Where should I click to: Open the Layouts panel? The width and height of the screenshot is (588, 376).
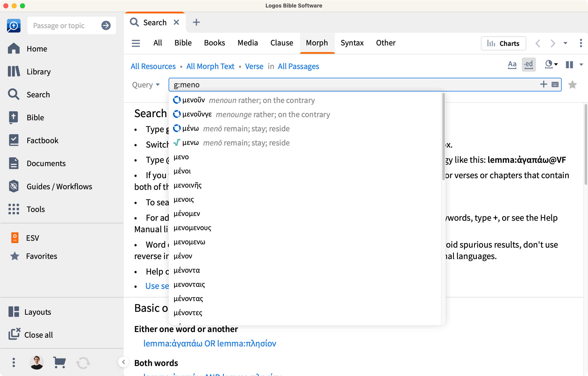[x=30, y=312]
